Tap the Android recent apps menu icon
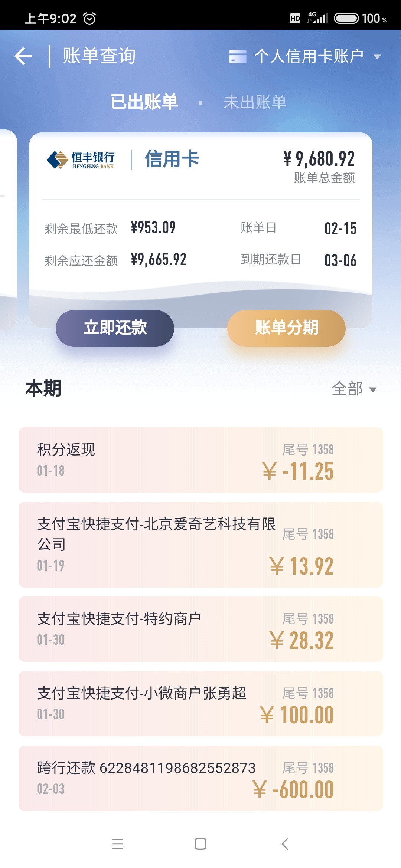 118,844
